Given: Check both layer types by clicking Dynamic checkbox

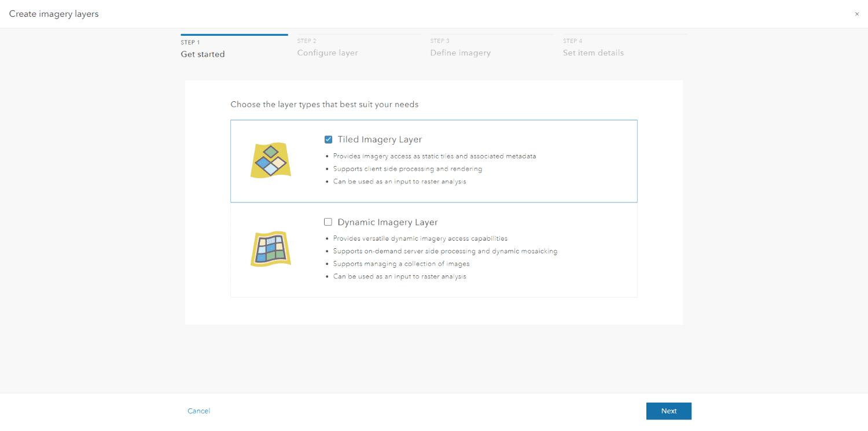Looking at the screenshot, I should tap(328, 222).
